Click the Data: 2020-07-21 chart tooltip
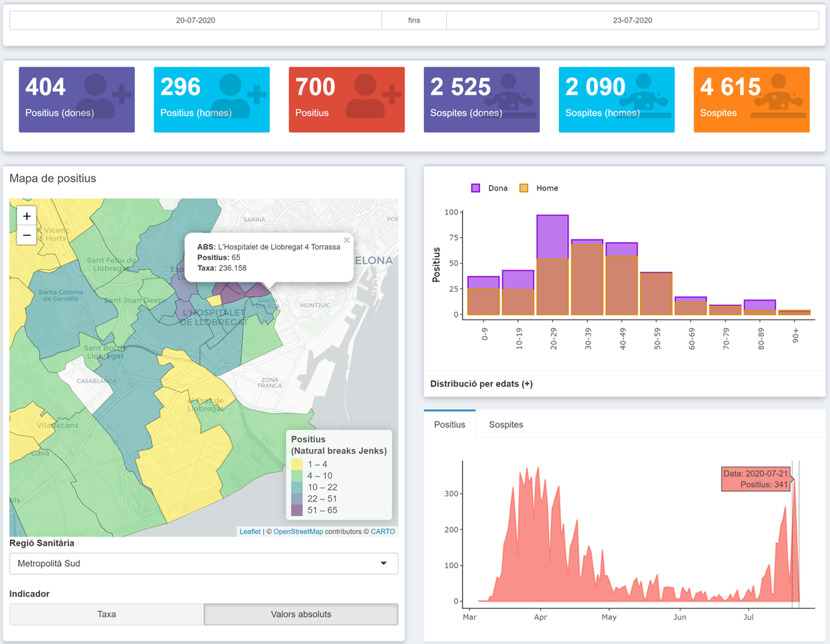 [x=755, y=479]
